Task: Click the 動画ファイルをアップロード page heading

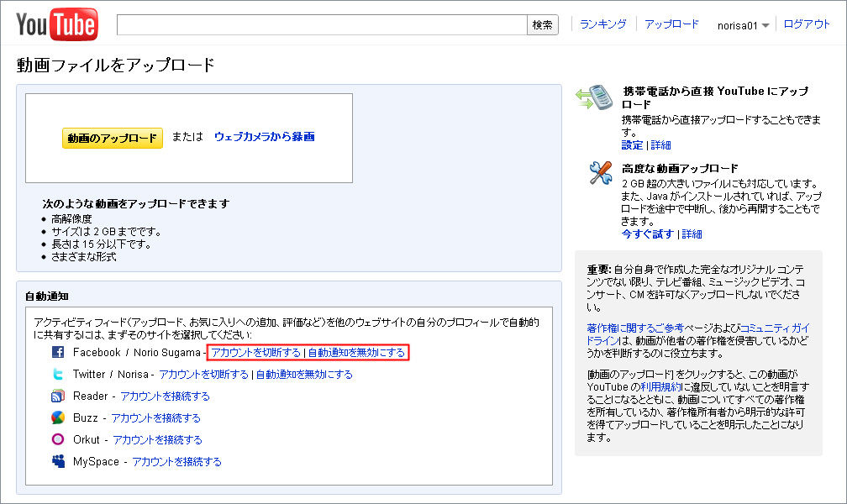Action: point(116,66)
